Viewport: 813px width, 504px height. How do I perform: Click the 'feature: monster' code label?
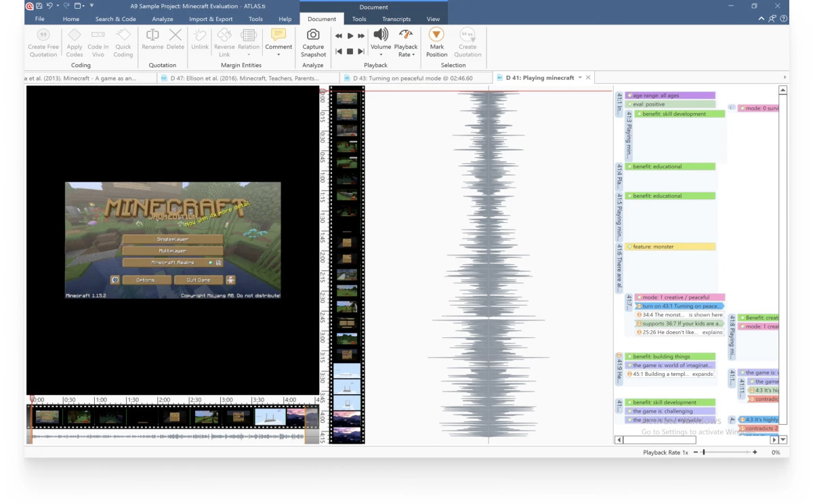tap(653, 247)
